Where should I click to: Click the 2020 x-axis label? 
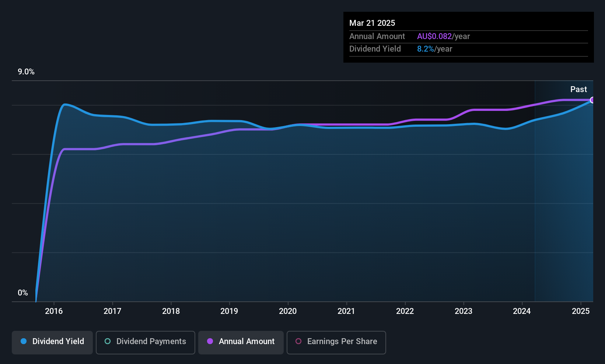point(288,311)
